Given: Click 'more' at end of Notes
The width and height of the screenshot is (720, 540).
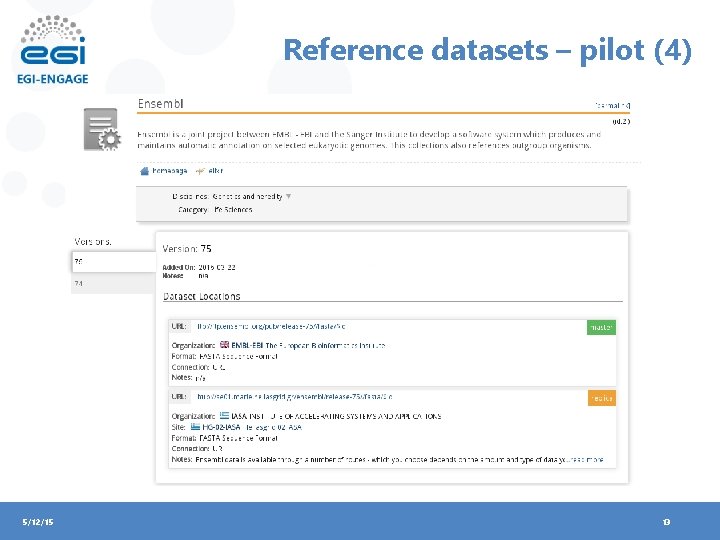Looking at the screenshot, I should click(594, 460).
